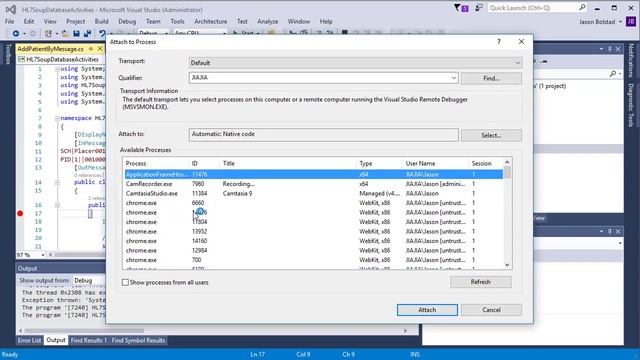Screen dimensions: 640x360
Task: Switch to Find Results 1 tab
Action: click(88, 340)
